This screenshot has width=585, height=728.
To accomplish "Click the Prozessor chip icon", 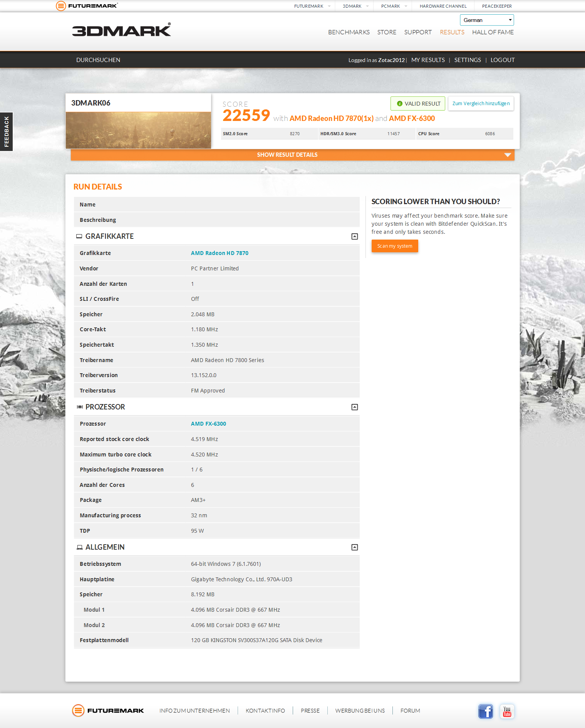I will click(x=80, y=407).
